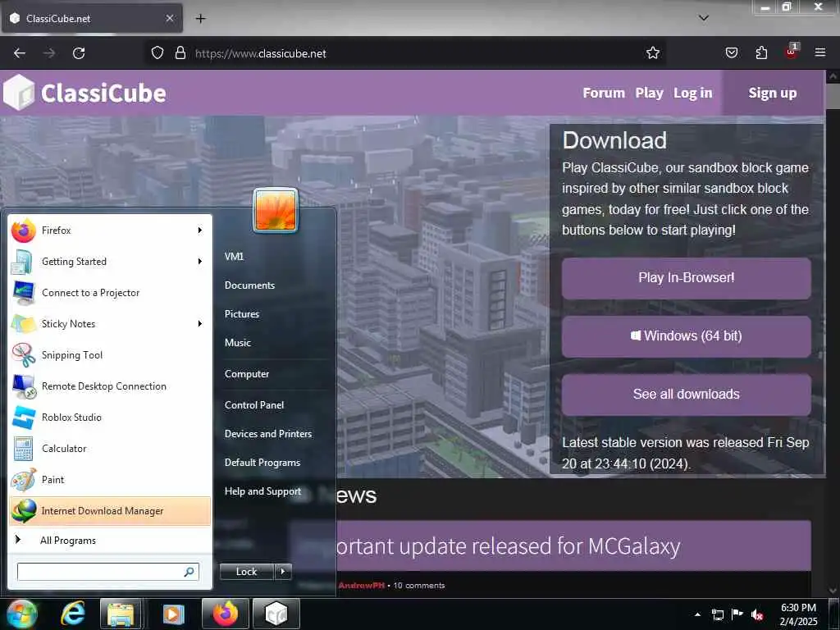The image size is (840, 630).
Task: Launch Sticky Notes from Start menu
Action: tap(110, 323)
